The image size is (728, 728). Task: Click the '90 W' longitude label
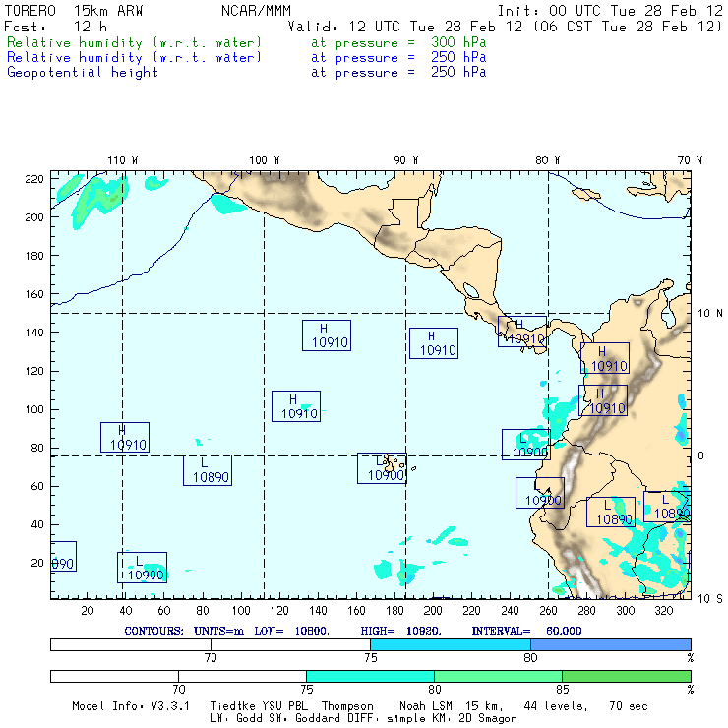(405, 160)
